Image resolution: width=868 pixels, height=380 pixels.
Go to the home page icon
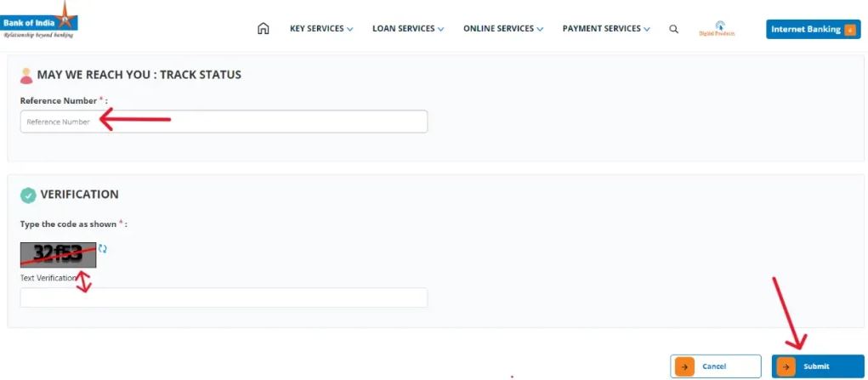pyautogui.click(x=263, y=29)
